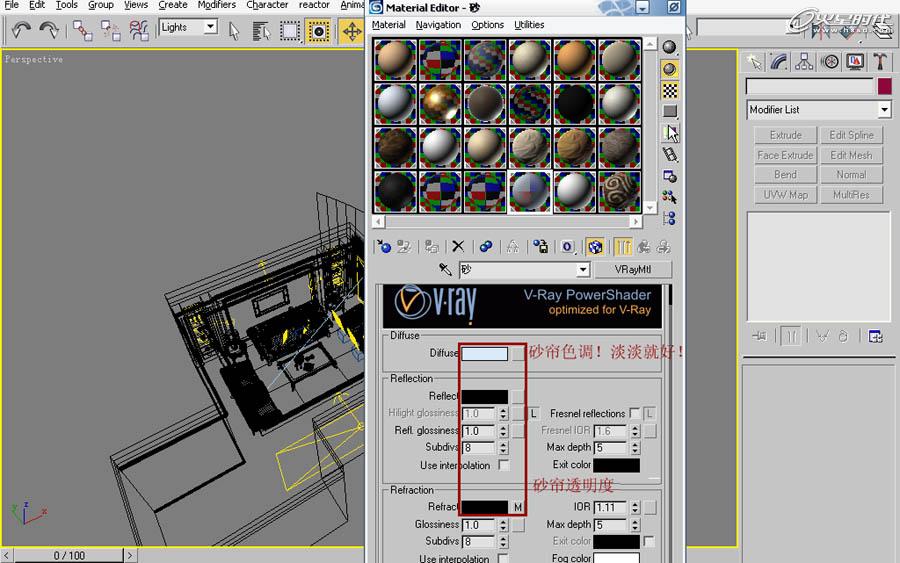Open the Utilities hammer command panel tab
This screenshot has width=900, height=563.
point(880,62)
